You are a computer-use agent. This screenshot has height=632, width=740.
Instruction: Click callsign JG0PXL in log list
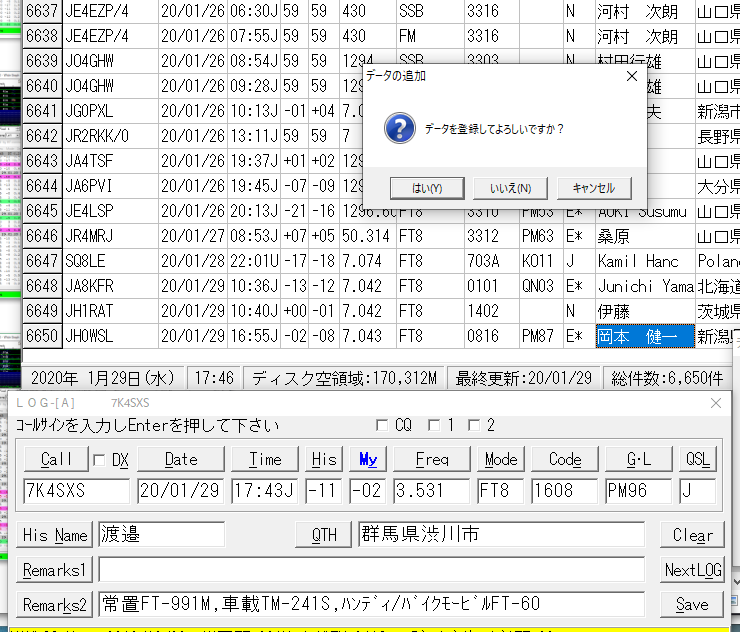(89, 111)
